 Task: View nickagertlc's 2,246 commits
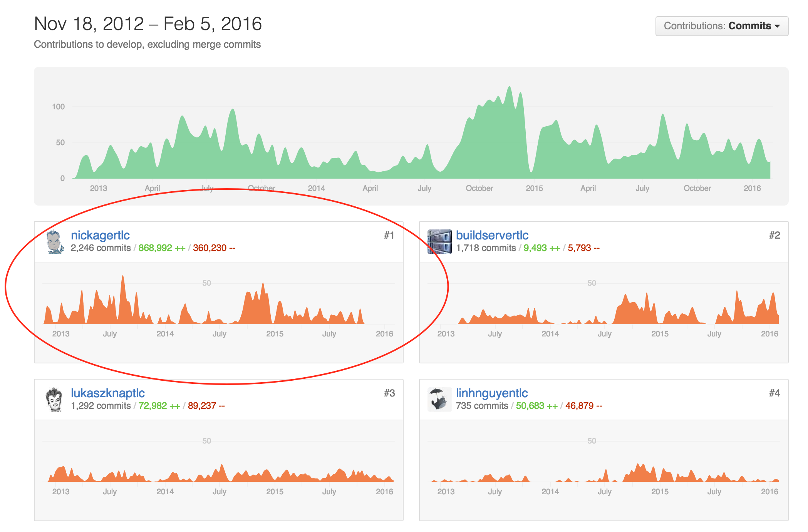101,248
